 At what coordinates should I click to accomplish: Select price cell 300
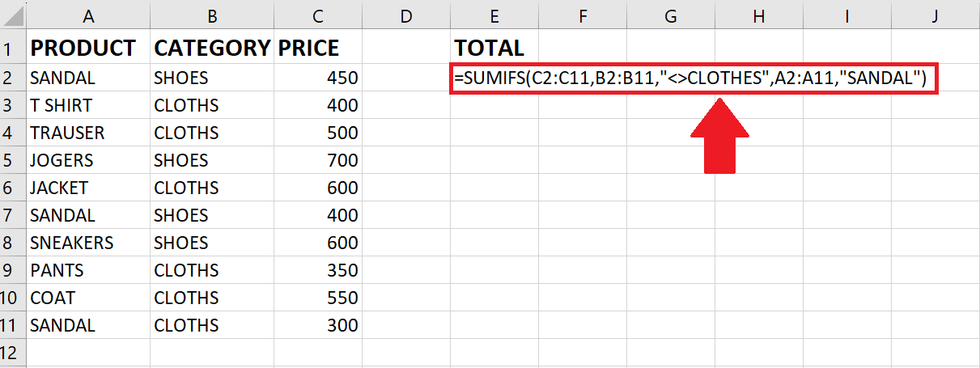[x=318, y=325]
